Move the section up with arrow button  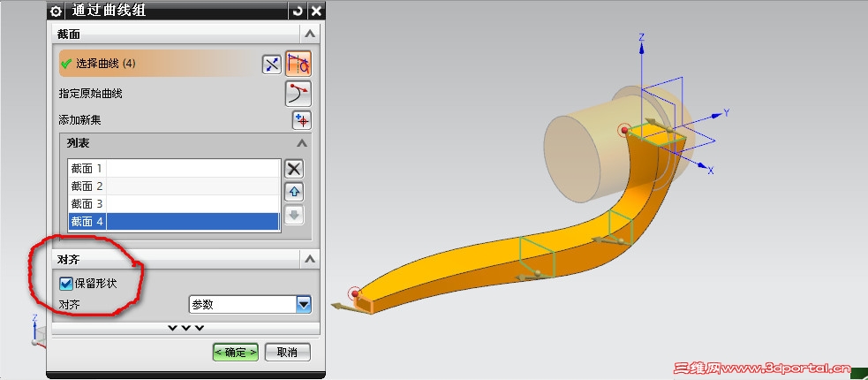point(294,193)
